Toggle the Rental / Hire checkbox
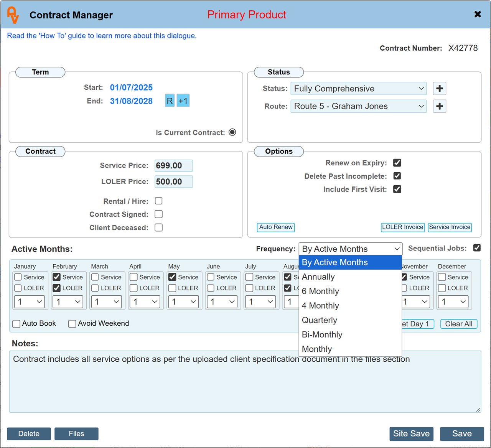 158,201
